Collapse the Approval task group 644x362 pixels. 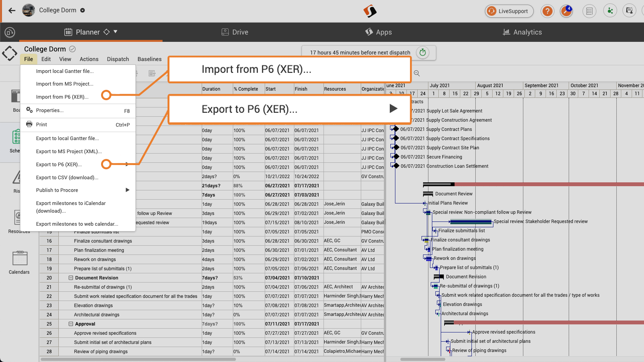click(x=71, y=324)
